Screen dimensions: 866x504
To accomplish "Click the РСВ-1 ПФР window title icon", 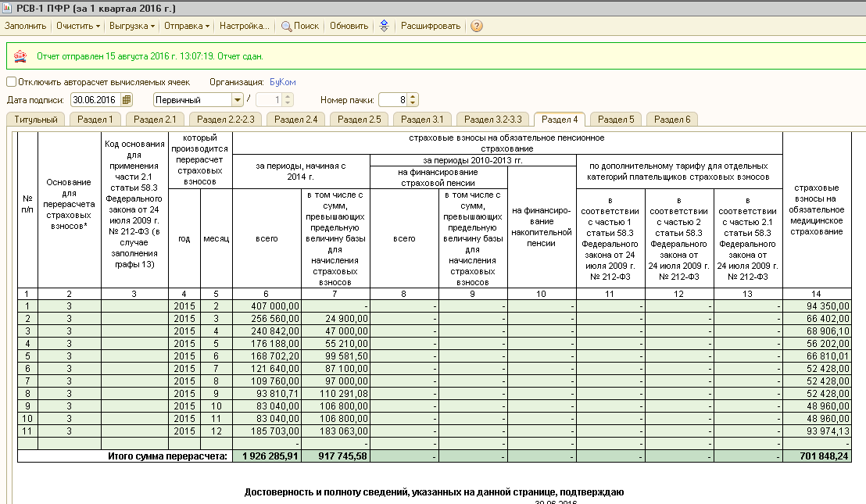I will point(6,8).
